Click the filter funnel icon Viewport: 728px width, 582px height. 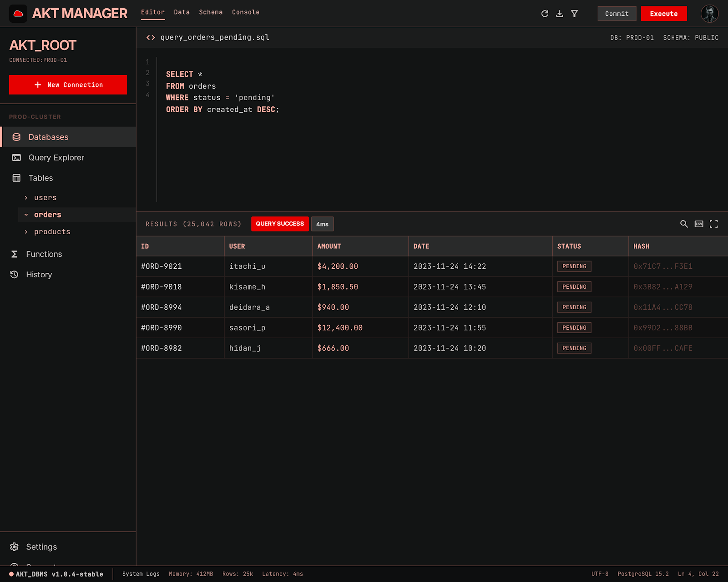[575, 14]
